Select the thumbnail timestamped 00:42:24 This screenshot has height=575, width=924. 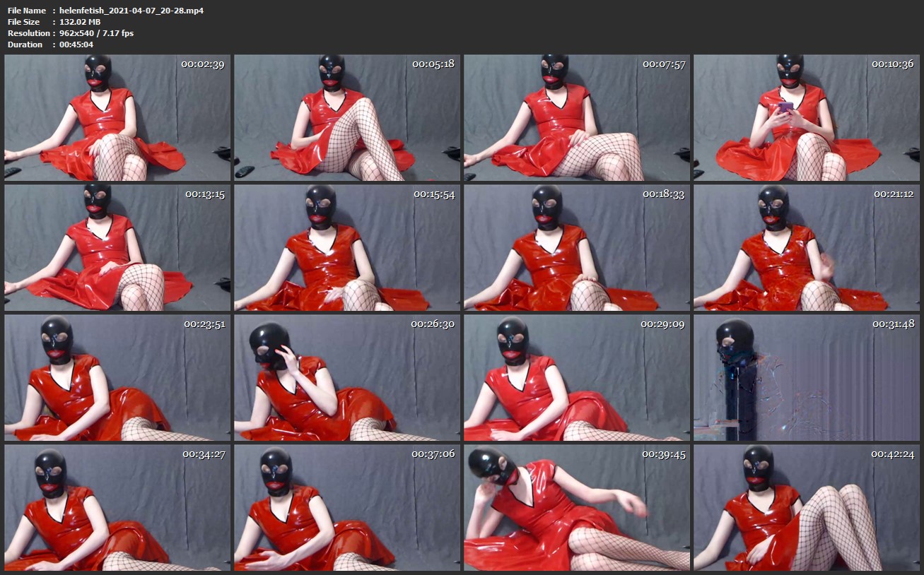click(x=807, y=508)
